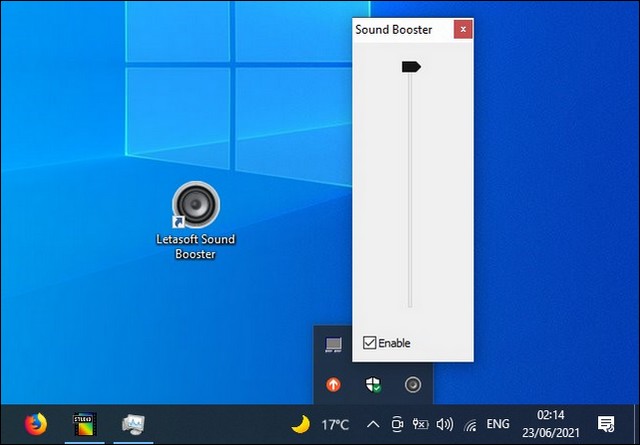Viewport: 640px width, 445px height.
Task: Open the system volume speaker icon
Action: pos(444,425)
